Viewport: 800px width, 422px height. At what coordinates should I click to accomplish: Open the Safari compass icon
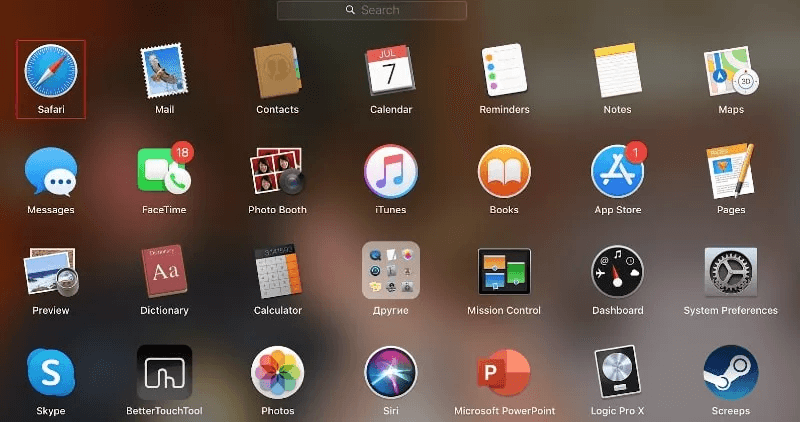click(51, 71)
